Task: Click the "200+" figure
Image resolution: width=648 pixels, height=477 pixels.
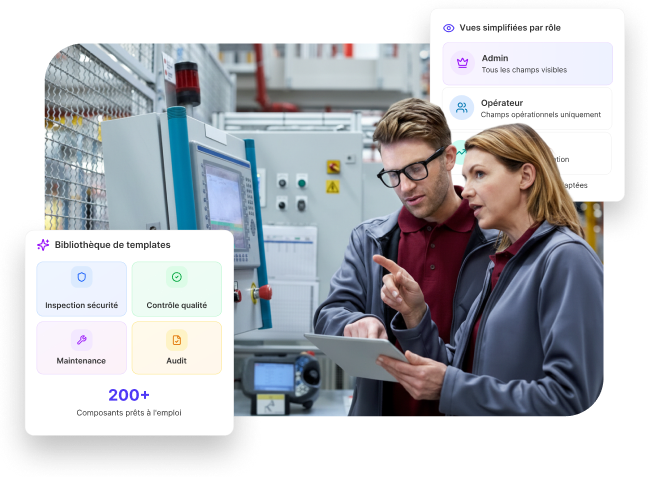Action: (129, 395)
